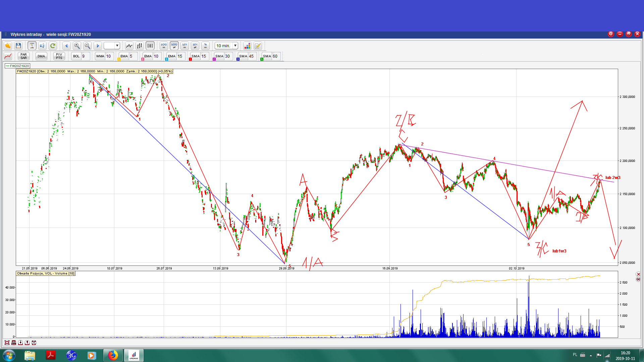Save chart with floppy disk icon
Image resolution: width=644 pixels, height=362 pixels.
(18, 46)
